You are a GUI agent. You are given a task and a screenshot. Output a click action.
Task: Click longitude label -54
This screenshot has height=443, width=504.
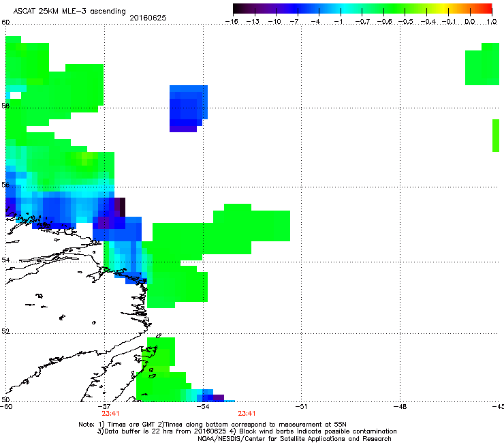[203, 407]
